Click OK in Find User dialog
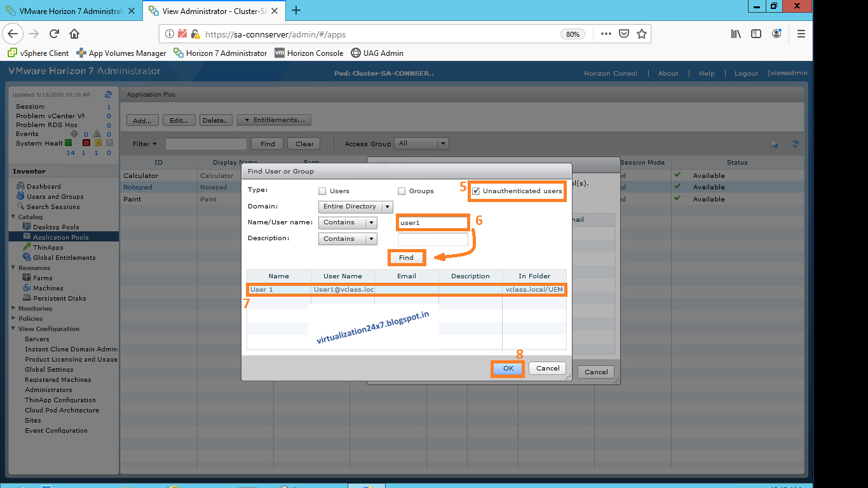 click(x=508, y=368)
